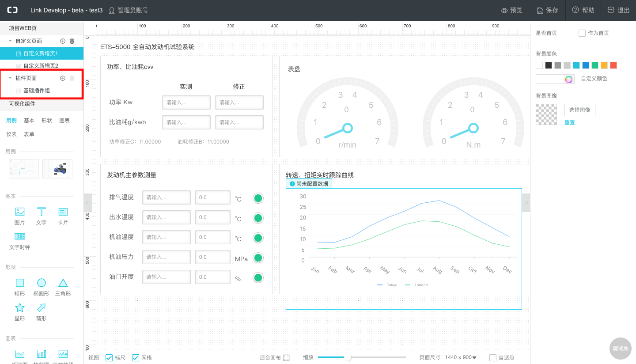
Task: Open the 页面尺寸 1440 × 900 dropdown
Action: 461,358
